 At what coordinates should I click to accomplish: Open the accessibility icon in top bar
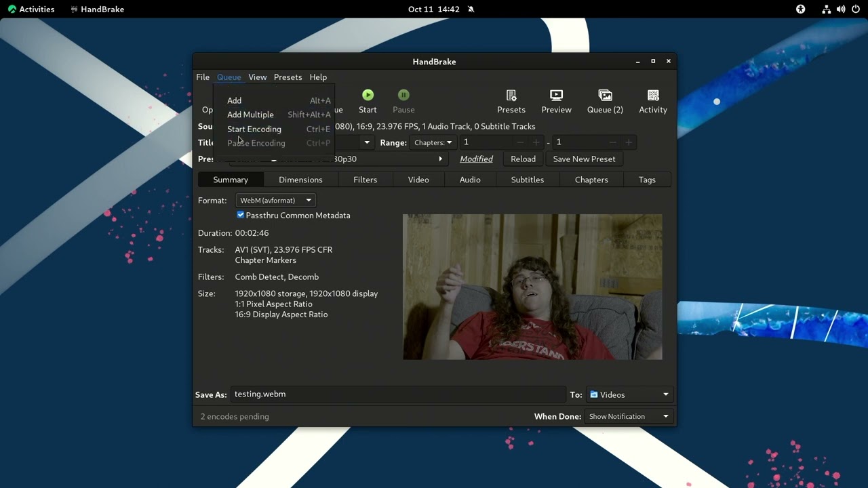click(800, 9)
